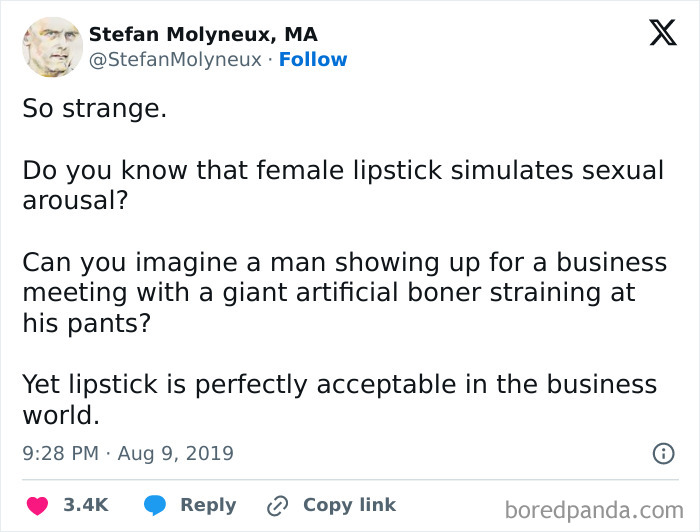Open the info circle icon
The image size is (700, 532).
tap(663, 454)
